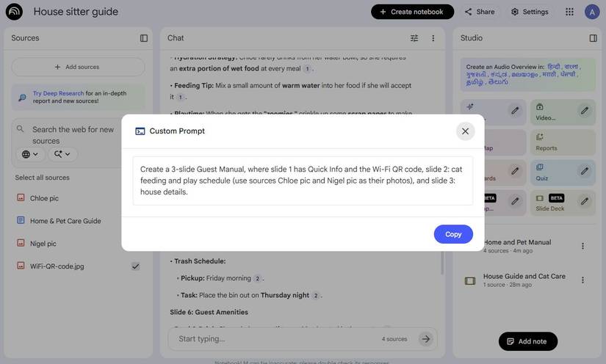
Task: Open Settings menu
Action: (530, 12)
